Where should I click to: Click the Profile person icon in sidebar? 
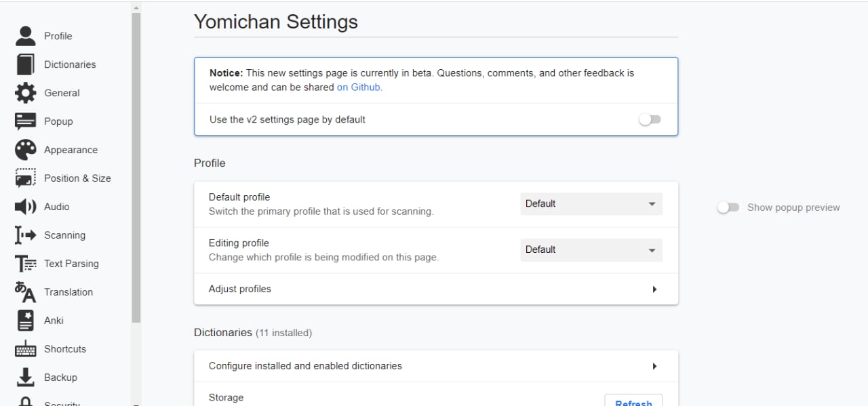pos(26,36)
